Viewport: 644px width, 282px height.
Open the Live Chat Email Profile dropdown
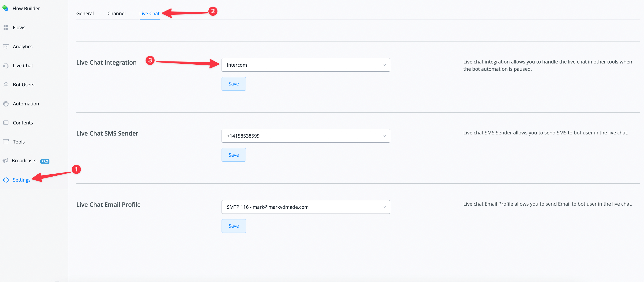coord(305,207)
